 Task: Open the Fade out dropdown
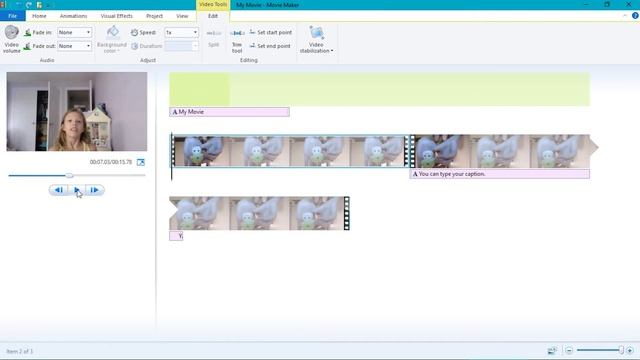point(74,46)
